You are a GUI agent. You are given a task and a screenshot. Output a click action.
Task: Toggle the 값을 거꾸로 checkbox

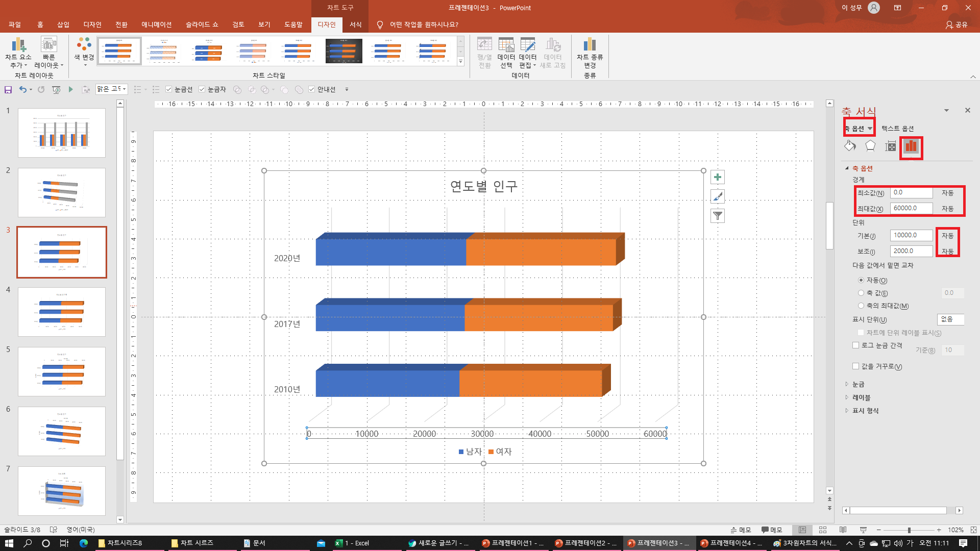[x=856, y=366]
